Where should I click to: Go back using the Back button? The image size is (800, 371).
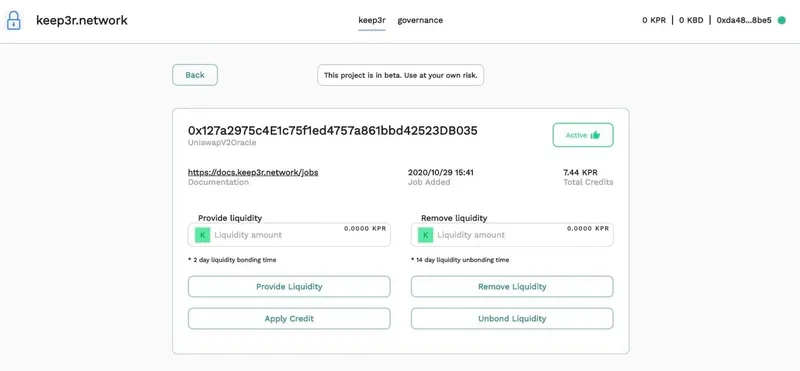click(195, 75)
